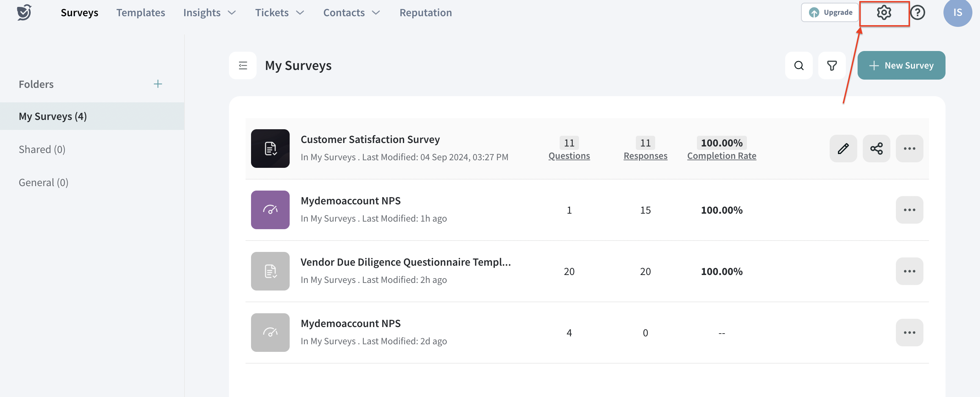Viewport: 980px width, 397px height.
Task: Click the New Survey button
Action: (x=901, y=66)
